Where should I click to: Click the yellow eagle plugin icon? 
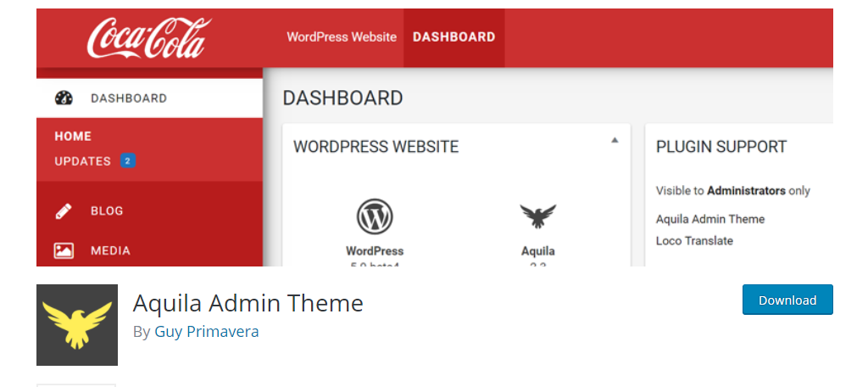77,325
